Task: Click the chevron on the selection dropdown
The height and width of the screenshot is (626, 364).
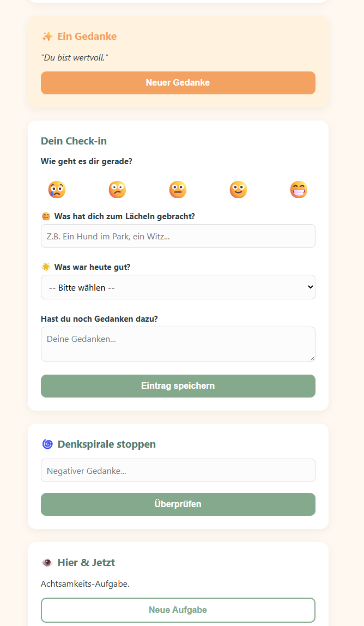Action: coord(309,287)
